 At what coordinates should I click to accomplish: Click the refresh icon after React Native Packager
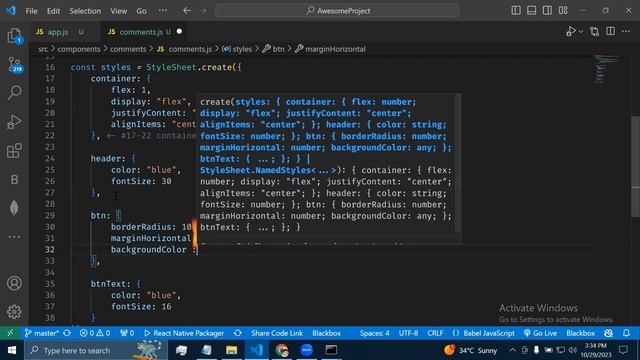click(238, 333)
